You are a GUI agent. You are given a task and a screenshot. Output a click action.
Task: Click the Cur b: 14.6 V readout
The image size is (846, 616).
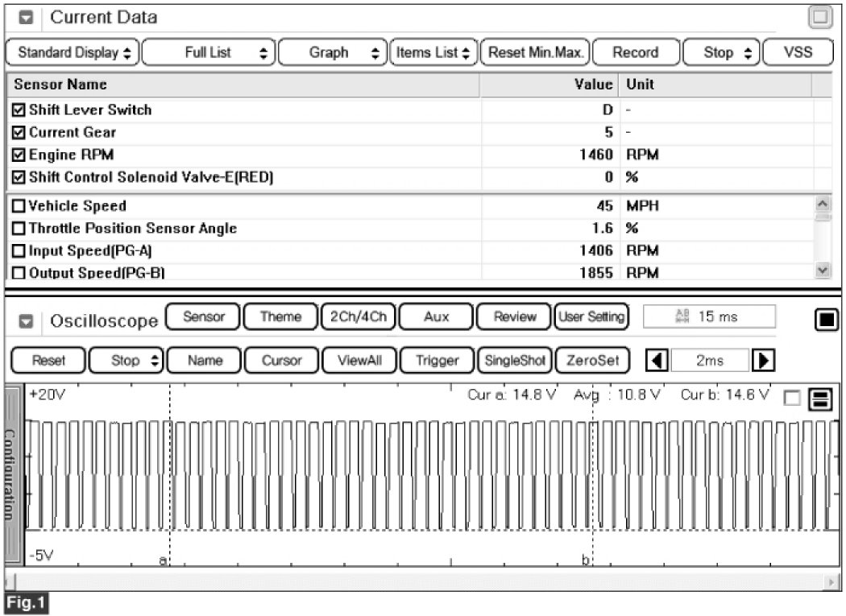pyautogui.click(x=724, y=395)
